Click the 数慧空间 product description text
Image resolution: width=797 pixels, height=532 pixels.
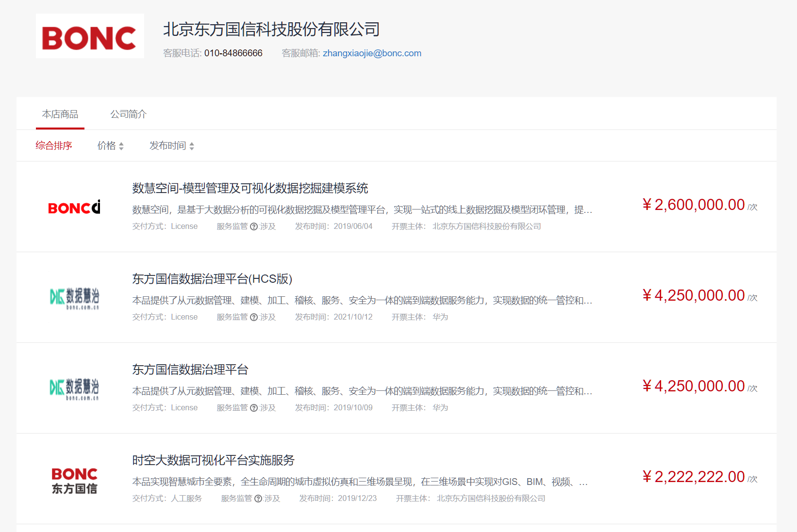click(x=362, y=210)
